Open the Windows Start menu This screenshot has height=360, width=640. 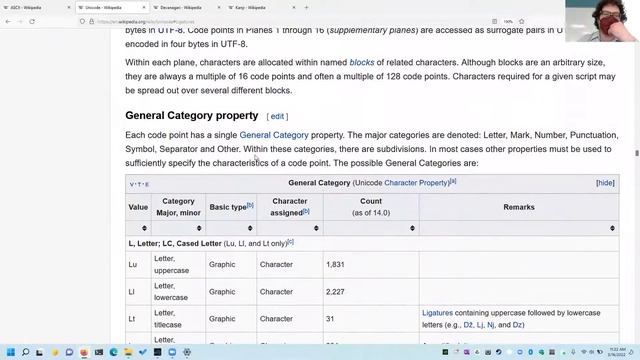[11, 352]
